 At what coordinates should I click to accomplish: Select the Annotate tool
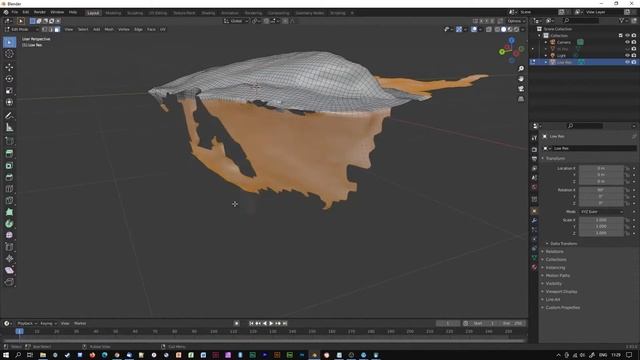pos(9,116)
